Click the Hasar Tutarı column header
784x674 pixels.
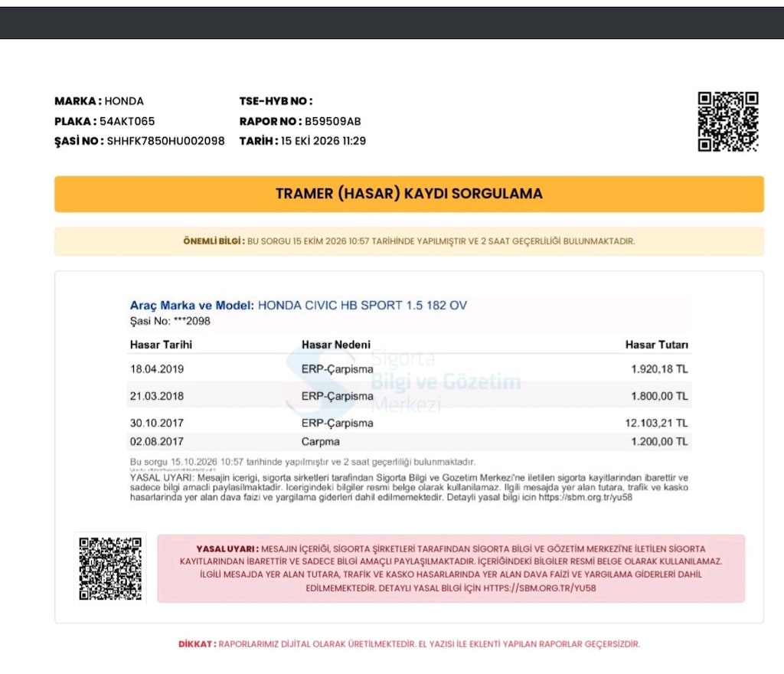[x=656, y=345]
